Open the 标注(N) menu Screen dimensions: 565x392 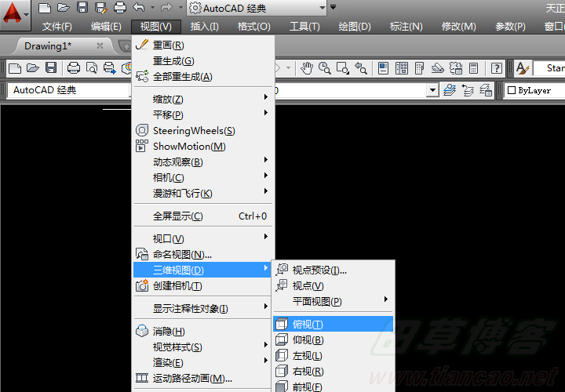[x=406, y=27]
